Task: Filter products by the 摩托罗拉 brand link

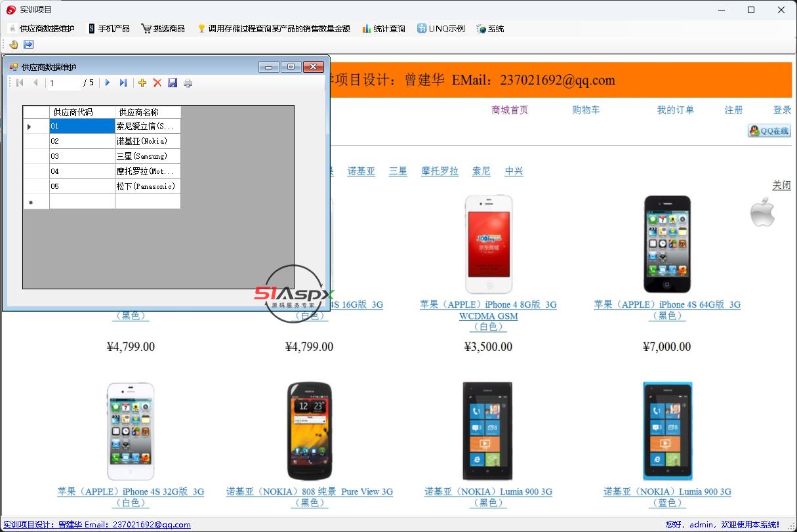Action: tap(440, 171)
